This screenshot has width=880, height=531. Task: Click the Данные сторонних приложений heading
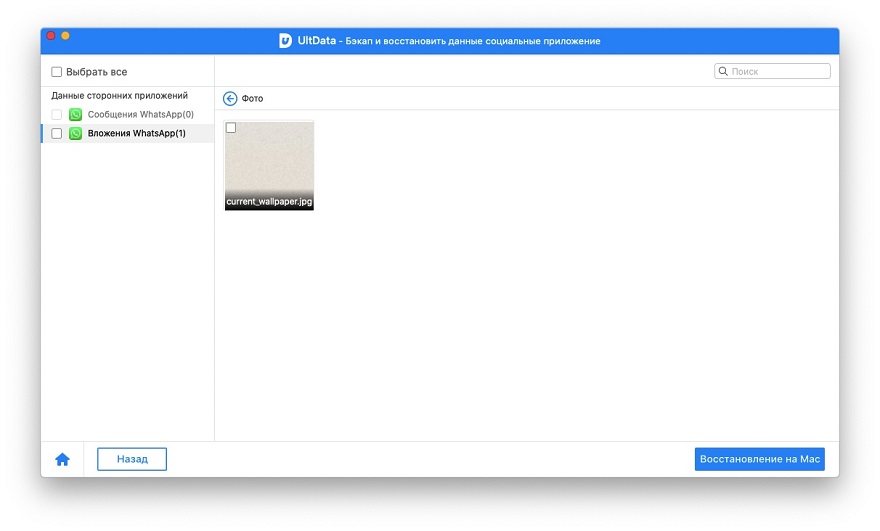[120, 95]
